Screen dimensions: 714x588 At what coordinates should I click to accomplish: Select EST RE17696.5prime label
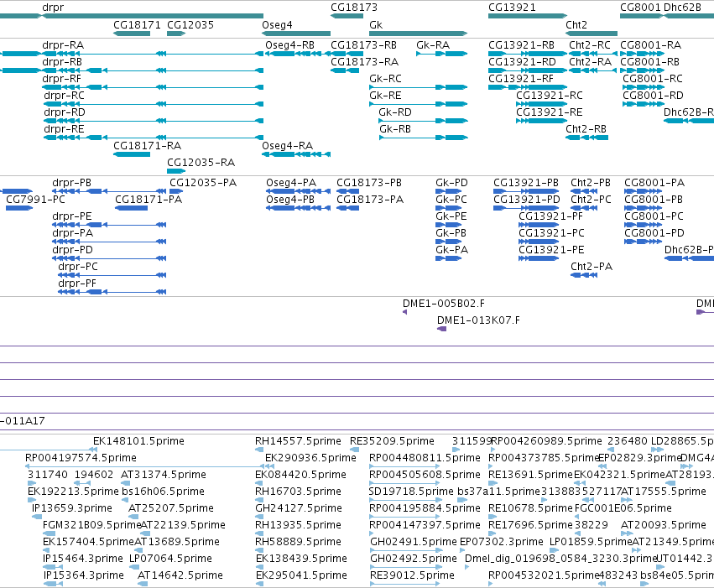tap(530, 525)
